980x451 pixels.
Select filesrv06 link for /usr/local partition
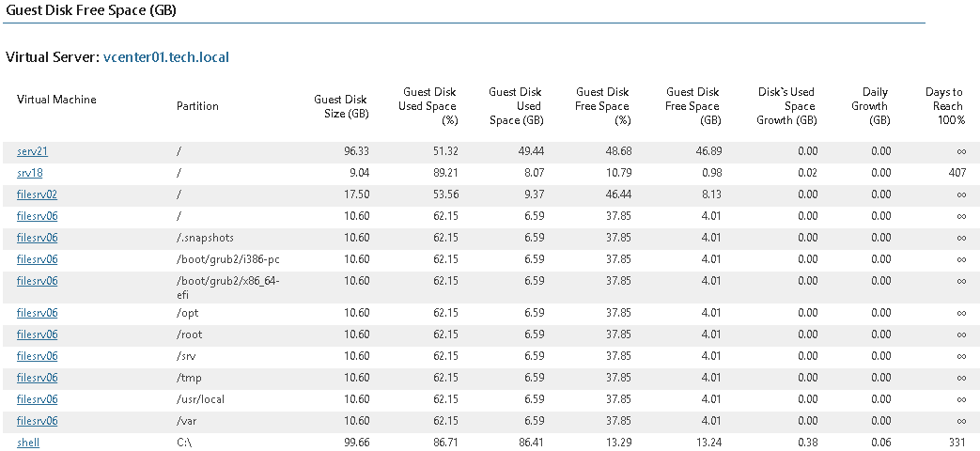tap(37, 399)
